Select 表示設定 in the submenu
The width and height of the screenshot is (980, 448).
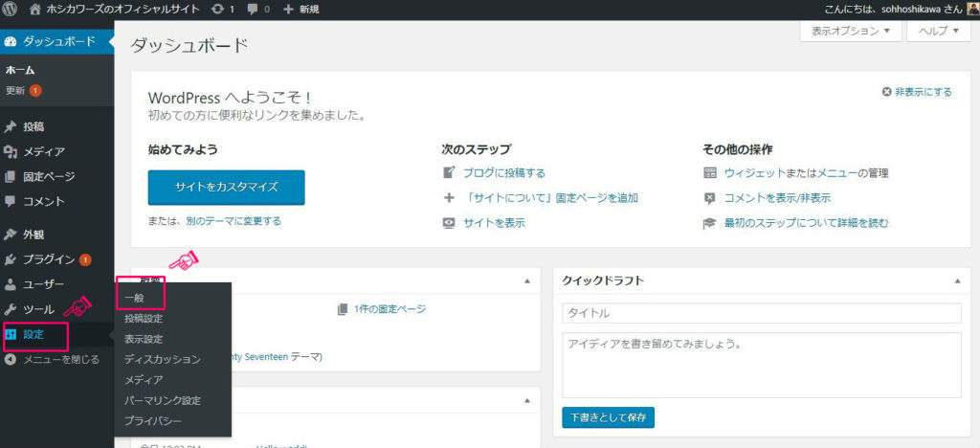pyautogui.click(x=144, y=339)
